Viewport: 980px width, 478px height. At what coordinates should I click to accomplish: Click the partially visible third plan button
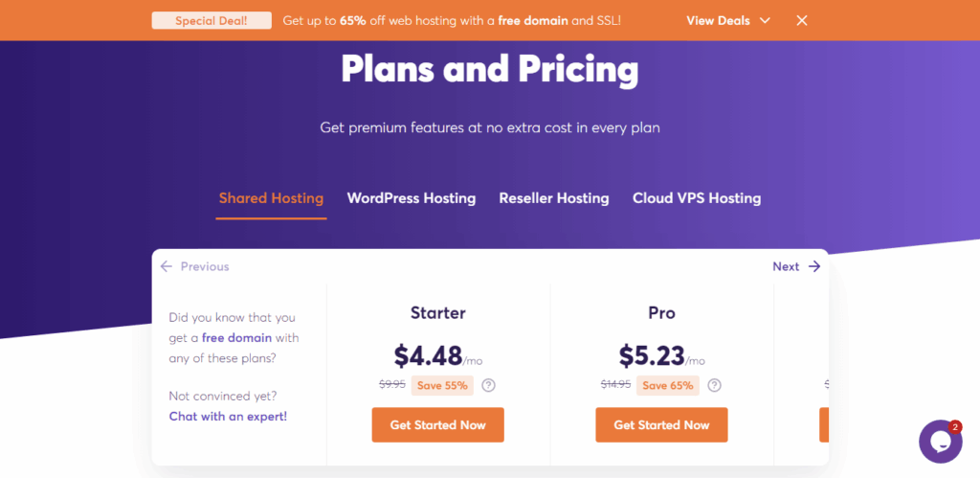click(824, 424)
